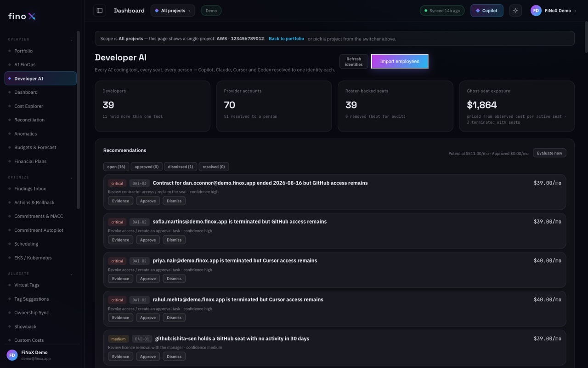The height and width of the screenshot is (368, 588).
Task: Open the All projects switcher
Action: pyautogui.click(x=173, y=11)
